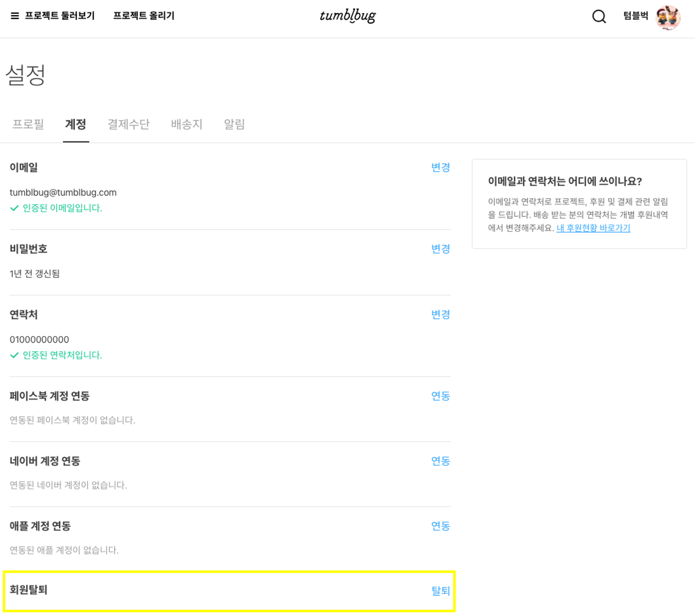Click 연동 for 네이버 계정
Screen dimensions: 695x616
[x=440, y=461]
